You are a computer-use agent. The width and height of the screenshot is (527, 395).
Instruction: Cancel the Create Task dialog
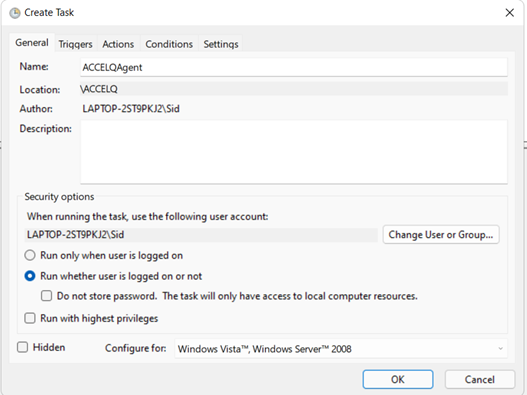(x=480, y=380)
